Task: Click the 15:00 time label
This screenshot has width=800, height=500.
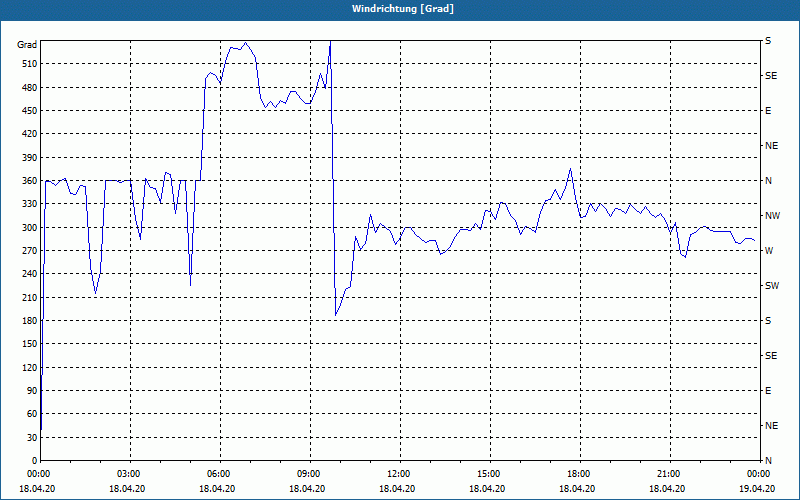Action: tap(490, 474)
